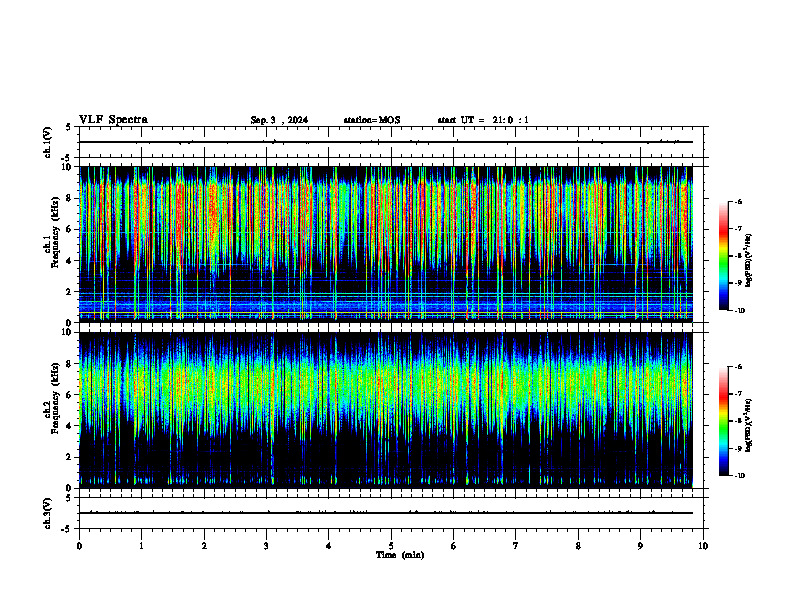792x612 pixels.
Task: Click the ch.1 spectrogram panel
Action: point(386,244)
